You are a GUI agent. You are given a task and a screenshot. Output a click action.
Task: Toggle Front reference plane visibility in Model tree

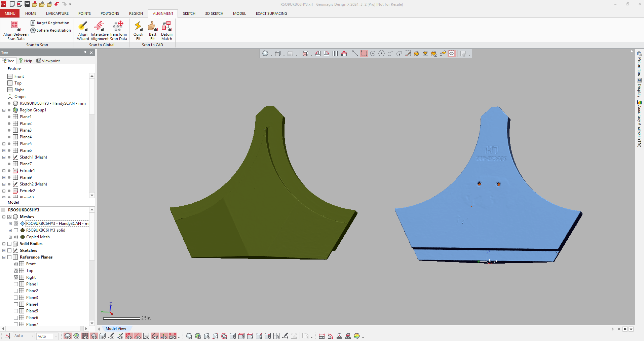point(16,264)
